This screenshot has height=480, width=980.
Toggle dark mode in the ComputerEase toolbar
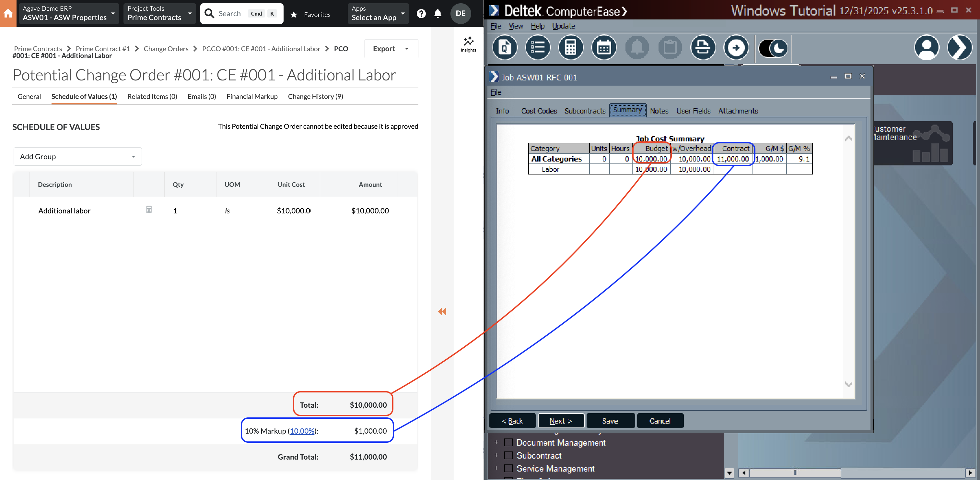pos(773,48)
